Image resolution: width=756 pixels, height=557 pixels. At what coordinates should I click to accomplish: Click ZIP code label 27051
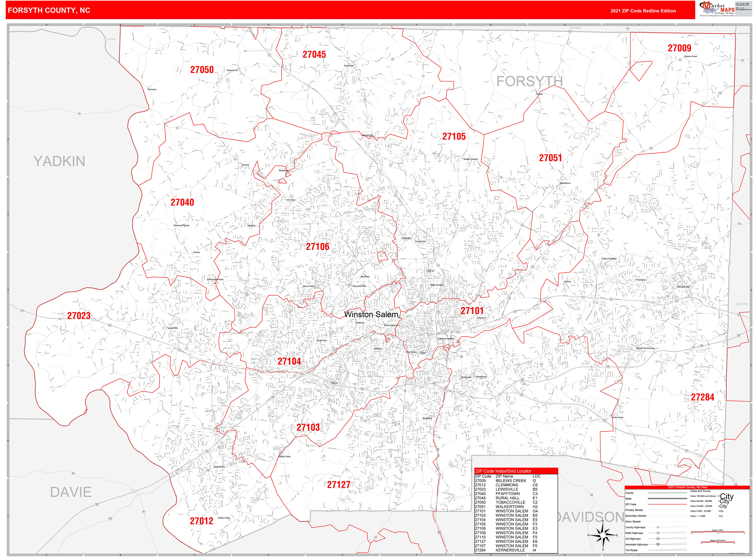pos(550,158)
